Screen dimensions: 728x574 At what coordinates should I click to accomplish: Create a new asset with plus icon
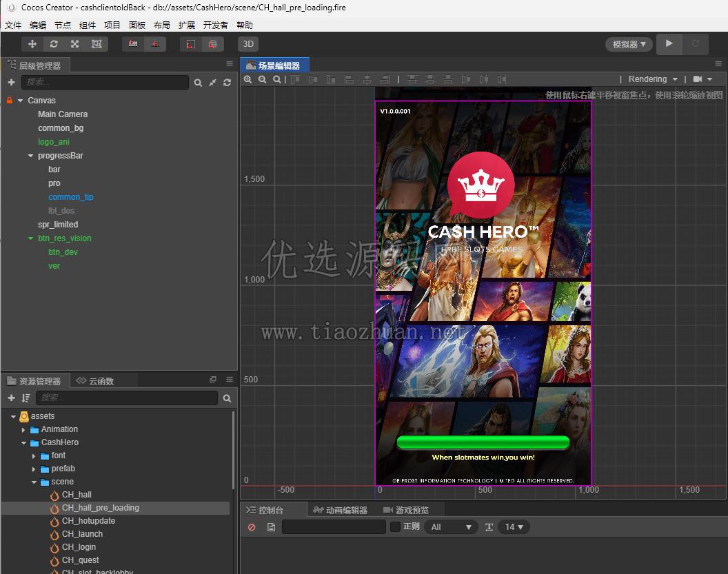click(x=12, y=398)
